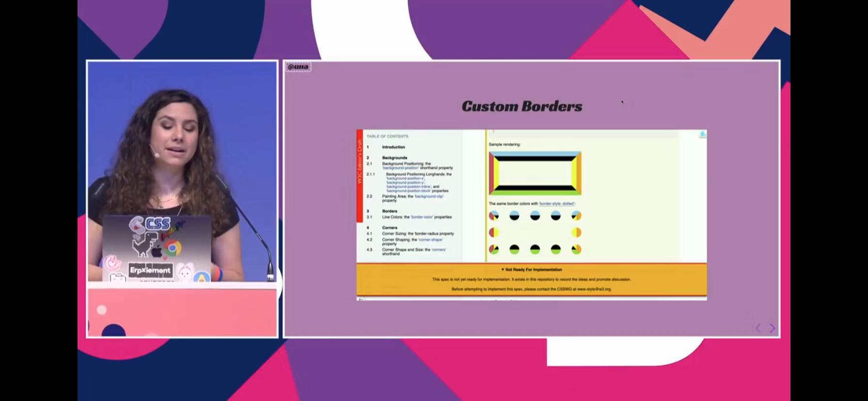
Task: Go to the previous slide arrow
Action: (x=759, y=328)
